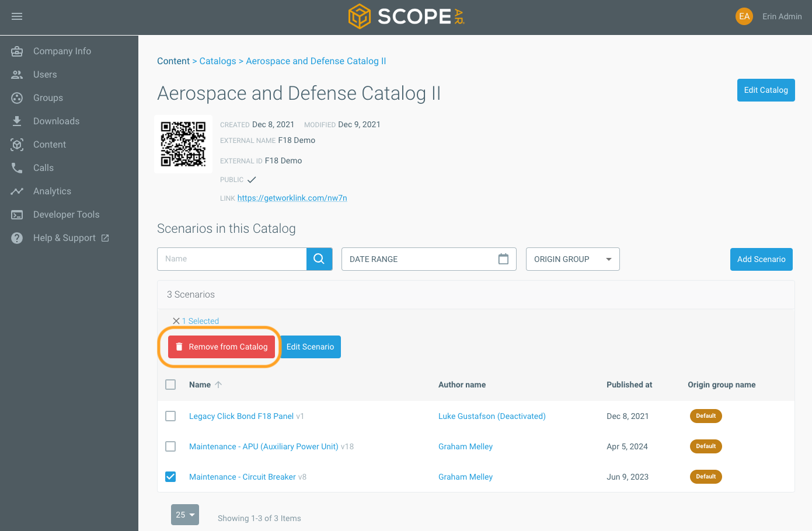Click the trash icon in Remove button
This screenshot has width=812, height=531.
pyautogui.click(x=179, y=347)
